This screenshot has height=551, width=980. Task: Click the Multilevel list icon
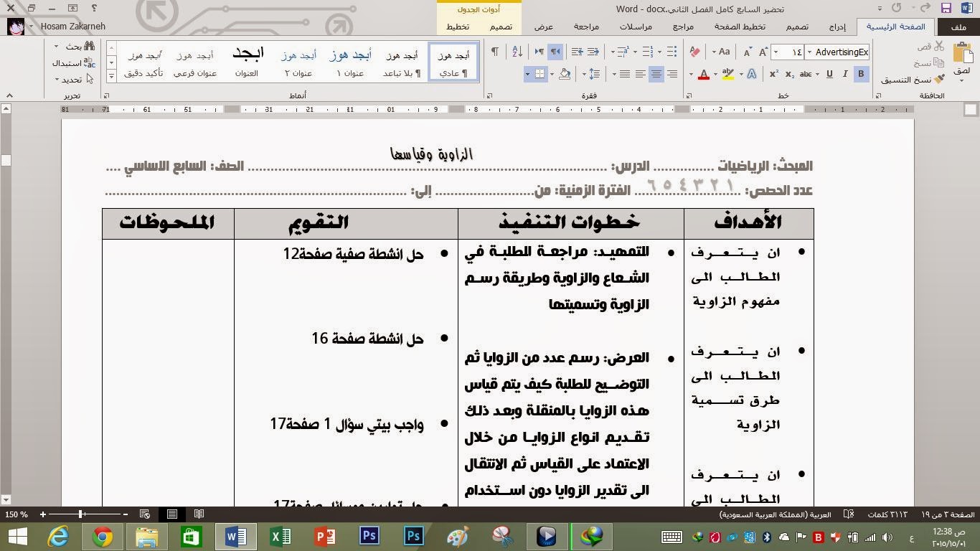click(x=625, y=52)
